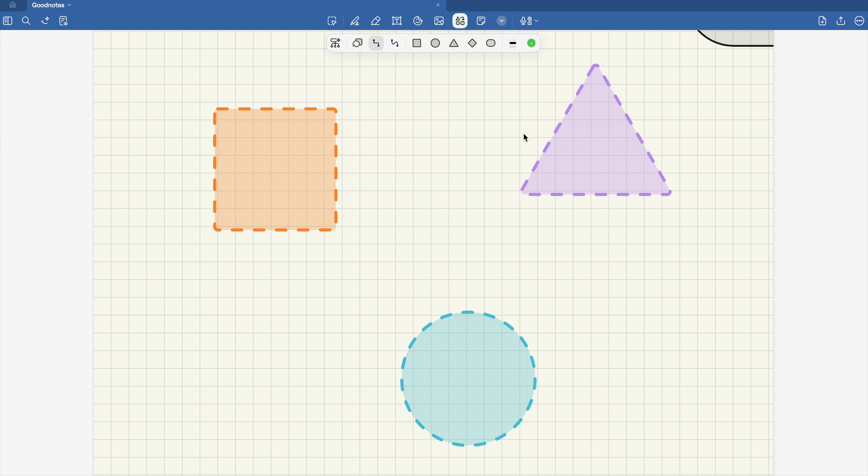868x476 pixels.
Task: Toggle the sidebar panel icon
Action: (x=8, y=21)
